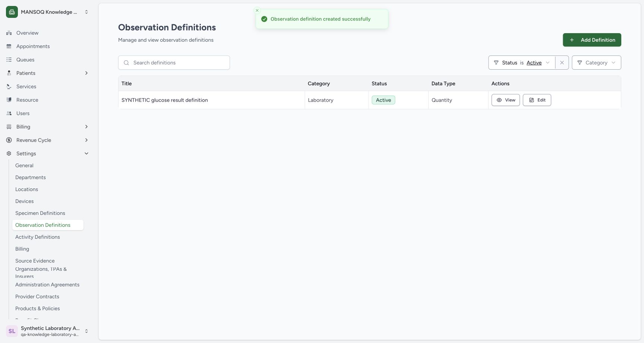Expand the Billing submenu chevron
This screenshot has width=644, height=343.
coord(86,127)
